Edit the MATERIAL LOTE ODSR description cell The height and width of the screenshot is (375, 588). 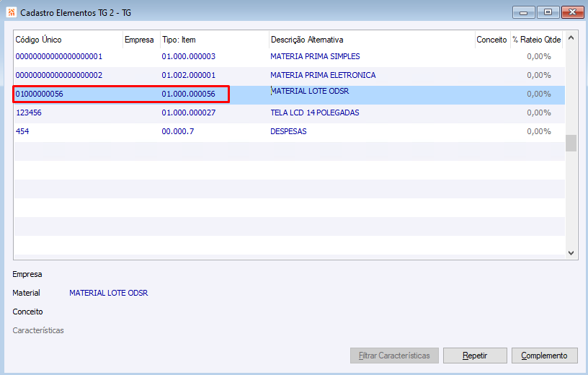(372, 94)
